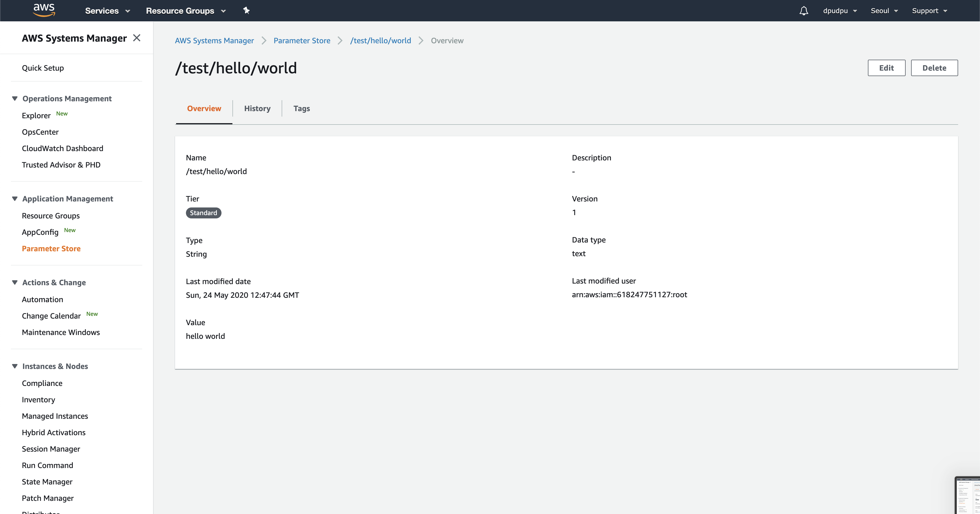
Task: Click the AWS logo home icon
Action: coord(44,10)
